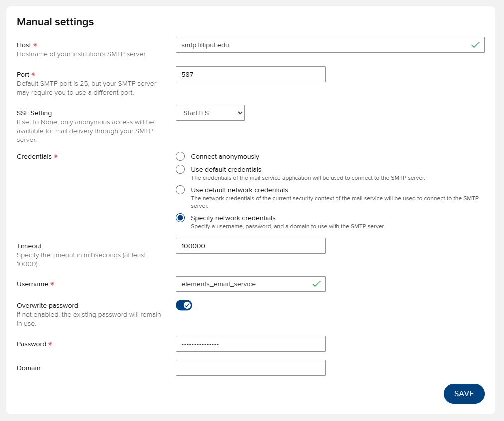This screenshot has width=504, height=421.
Task: Click the Timeout label
Action: 29,246
